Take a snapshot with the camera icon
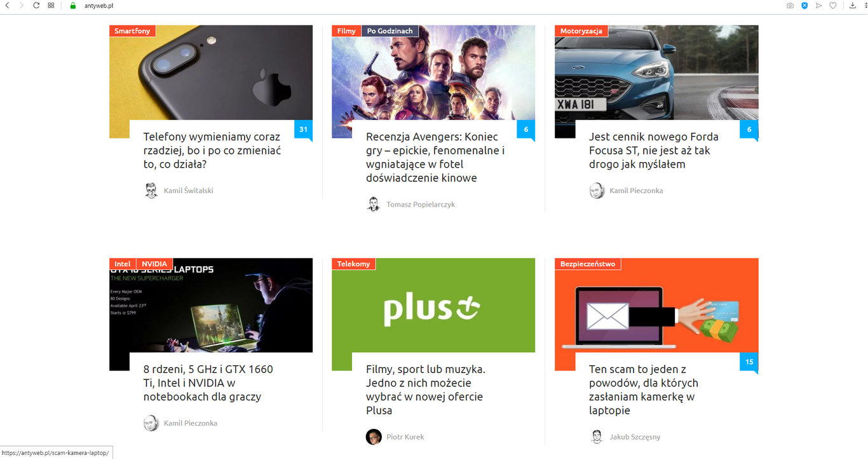This screenshot has height=460, width=868. click(790, 5)
